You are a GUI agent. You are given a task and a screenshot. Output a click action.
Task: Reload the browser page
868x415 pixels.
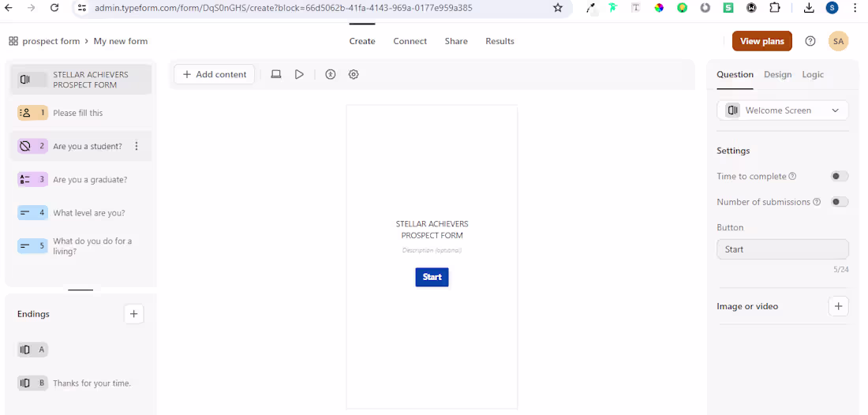54,8
